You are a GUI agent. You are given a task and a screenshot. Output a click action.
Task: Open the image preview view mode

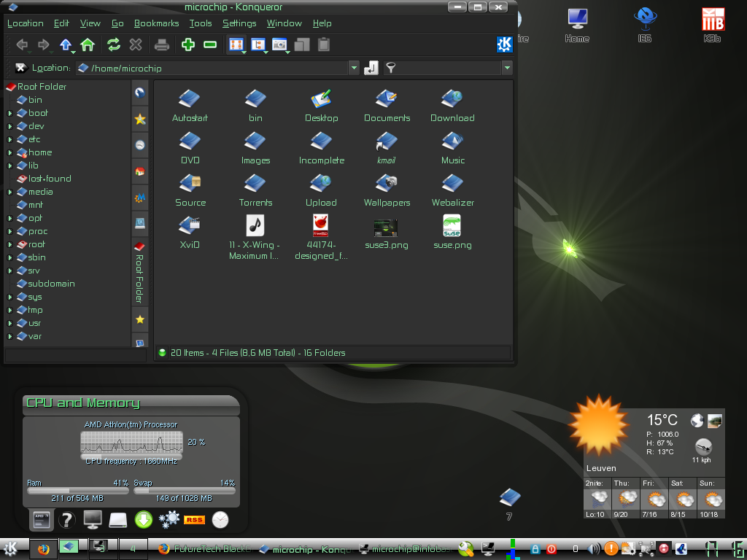pos(279,44)
